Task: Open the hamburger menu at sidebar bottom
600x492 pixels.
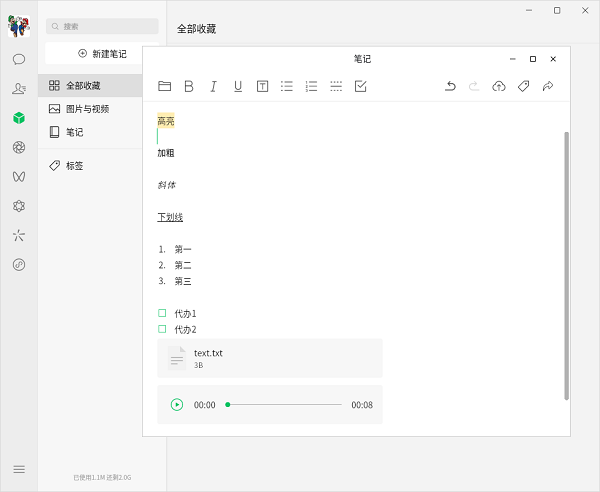Action: pos(19,469)
